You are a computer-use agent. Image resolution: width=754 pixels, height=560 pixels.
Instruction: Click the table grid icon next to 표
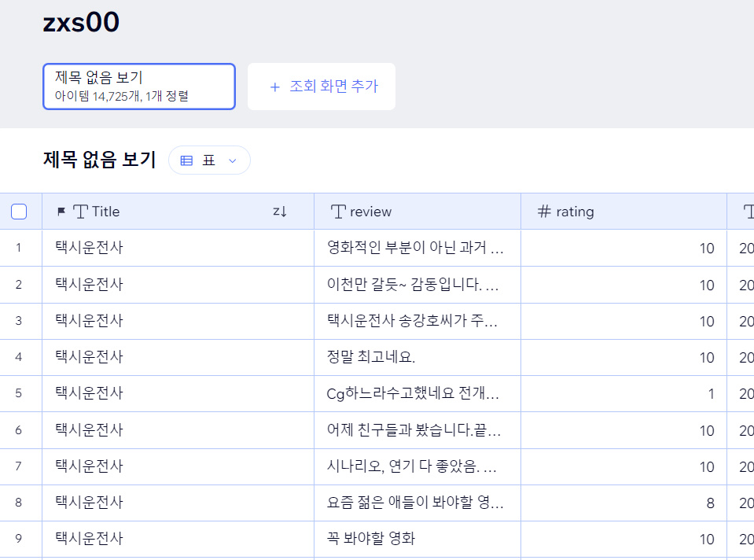[187, 160]
